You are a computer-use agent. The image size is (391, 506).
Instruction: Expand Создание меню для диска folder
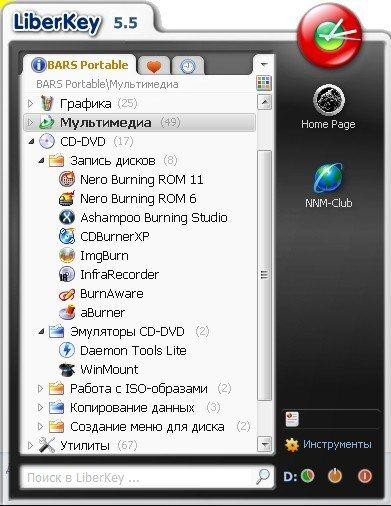40,427
